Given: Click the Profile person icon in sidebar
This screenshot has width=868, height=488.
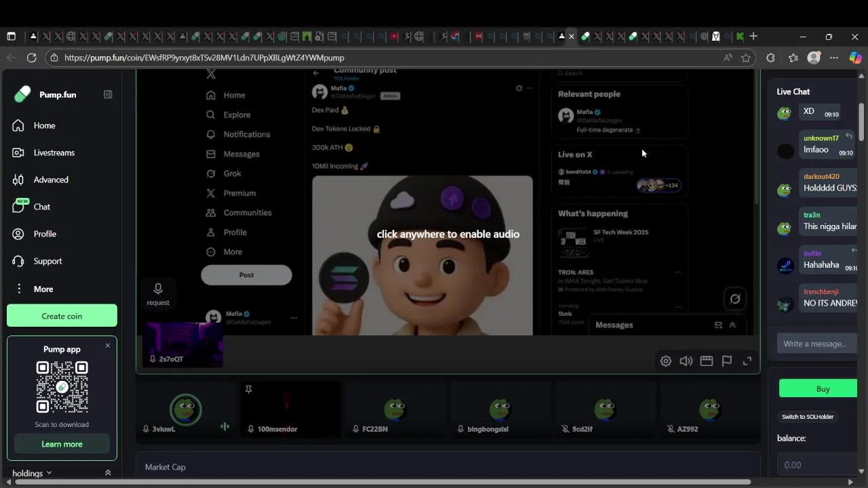Looking at the screenshot, I should click(18, 234).
